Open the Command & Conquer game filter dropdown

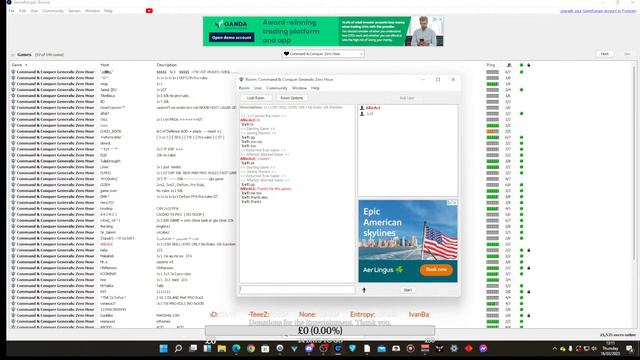[323, 54]
